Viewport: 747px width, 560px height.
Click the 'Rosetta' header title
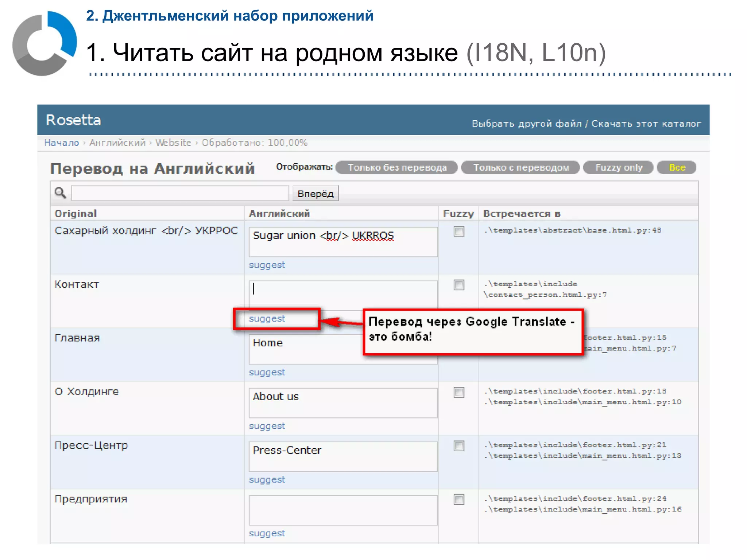[x=73, y=120]
